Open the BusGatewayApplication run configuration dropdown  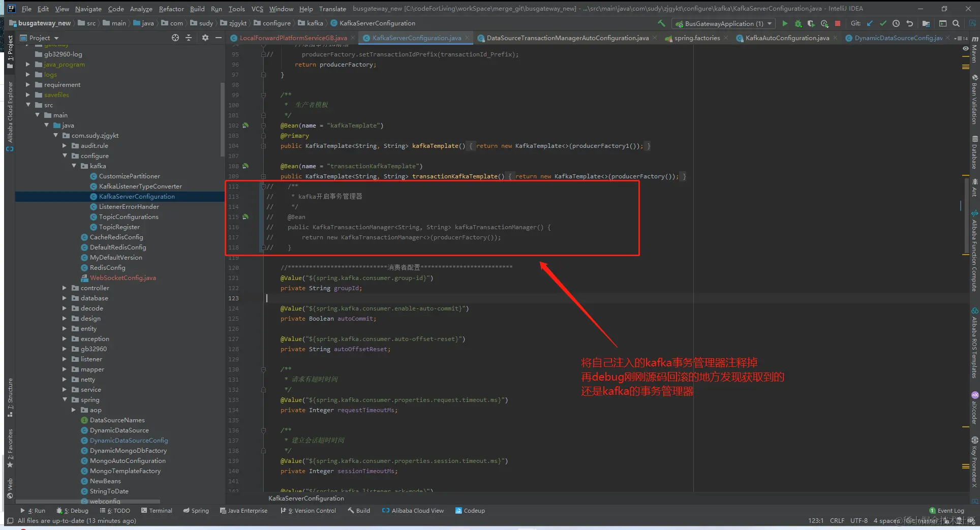(x=723, y=23)
